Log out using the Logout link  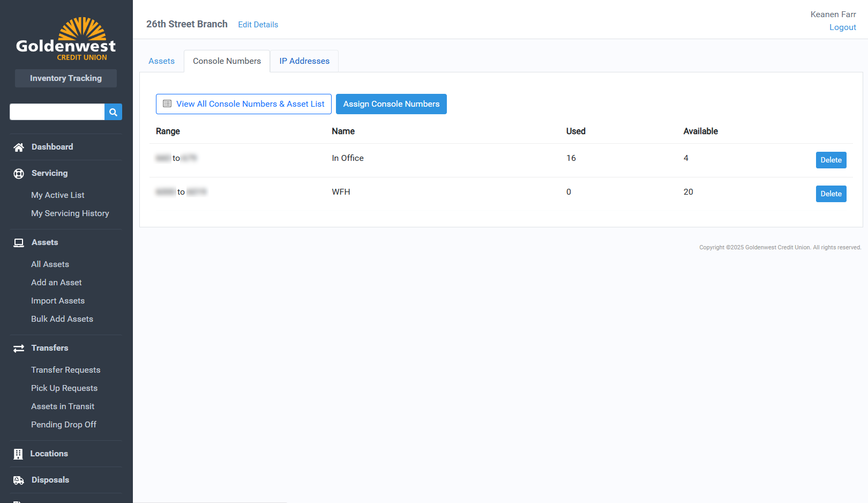[x=842, y=27]
